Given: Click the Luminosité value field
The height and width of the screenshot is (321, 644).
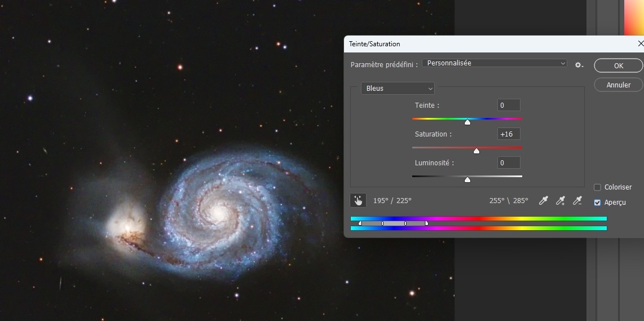Looking at the screenshot, I should pos(509,163).
